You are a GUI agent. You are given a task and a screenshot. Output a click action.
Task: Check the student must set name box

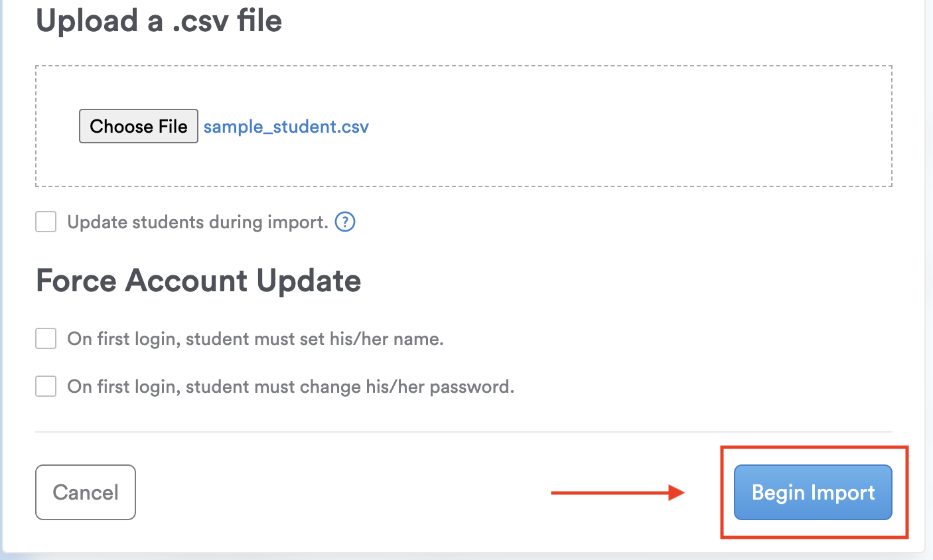[x=46, y=338]
